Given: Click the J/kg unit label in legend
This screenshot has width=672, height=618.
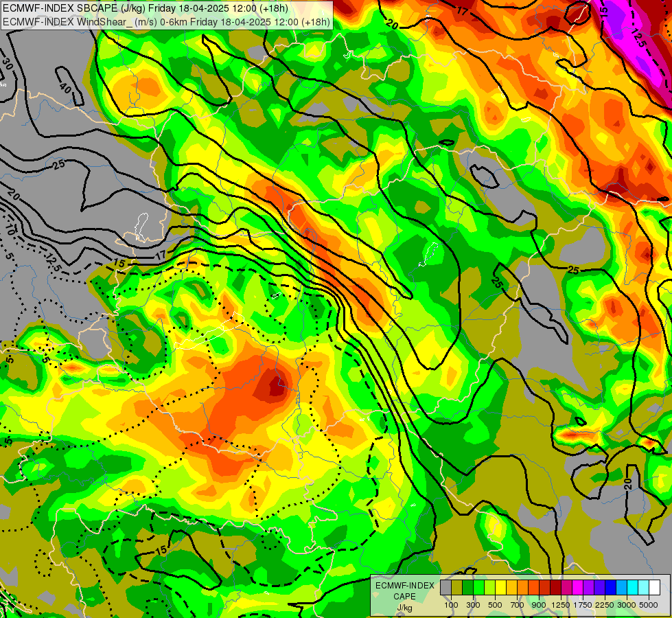Looking at the screenshot, I should click(x=404, y=608).
